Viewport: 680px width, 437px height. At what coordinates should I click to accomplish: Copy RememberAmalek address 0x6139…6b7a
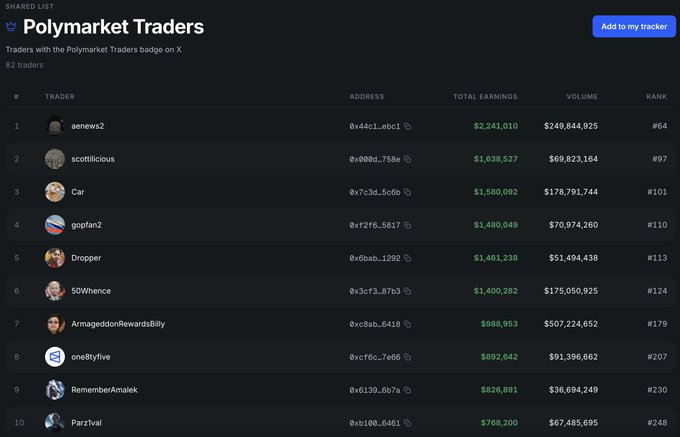pos(408,390)
